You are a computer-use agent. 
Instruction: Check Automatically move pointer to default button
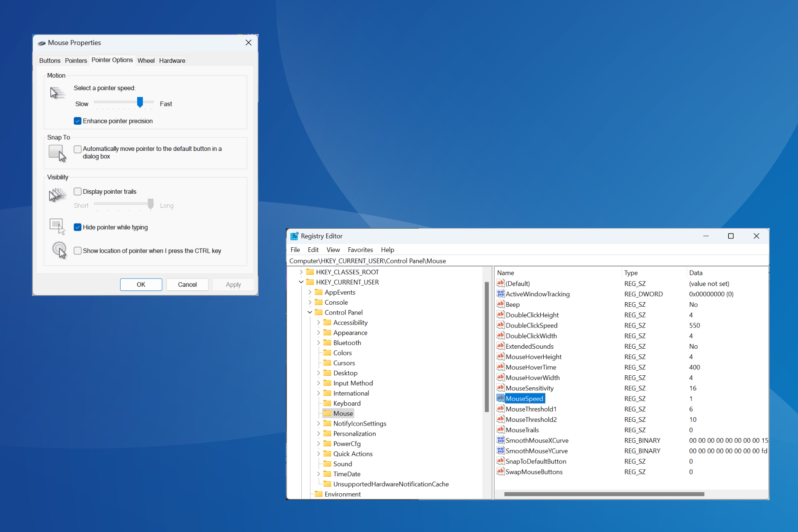pyautogui.click(x=77, y=149)
